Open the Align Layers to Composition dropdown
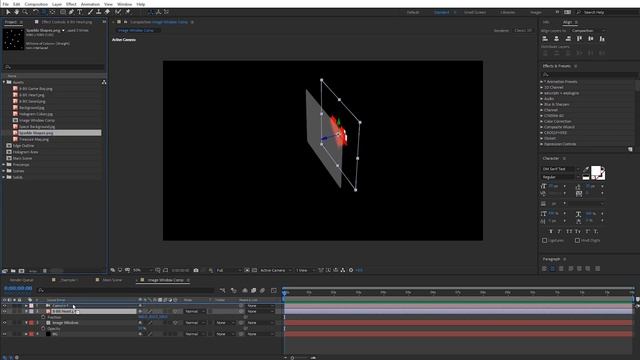This screenshot has height=360, width=640. click(x=588, y=31)
